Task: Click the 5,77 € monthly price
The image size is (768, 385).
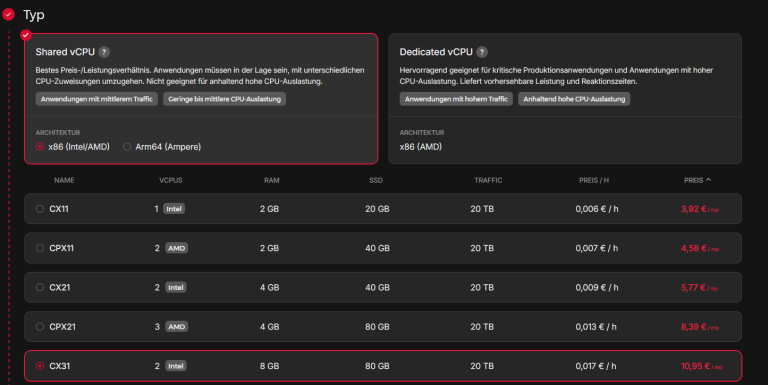Action: coord(699,288)
